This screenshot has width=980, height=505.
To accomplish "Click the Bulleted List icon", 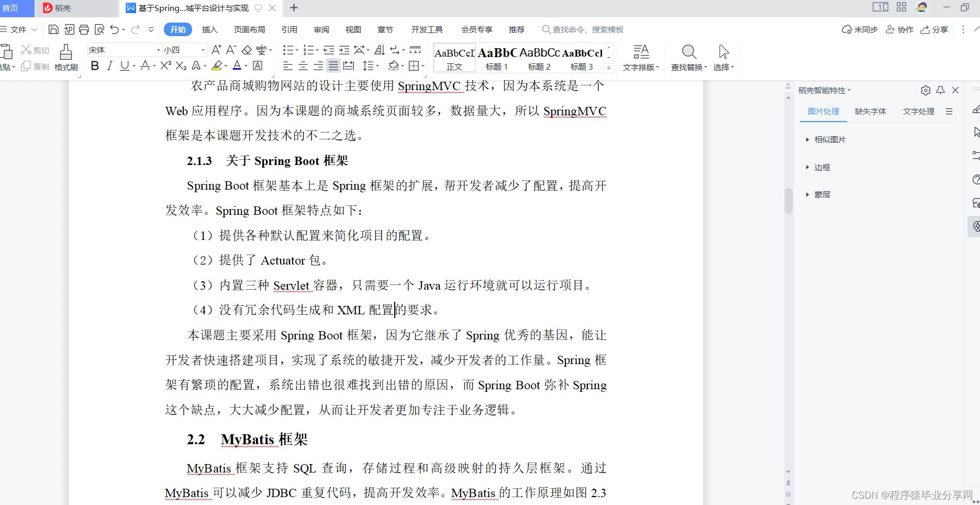I will 288,50.
